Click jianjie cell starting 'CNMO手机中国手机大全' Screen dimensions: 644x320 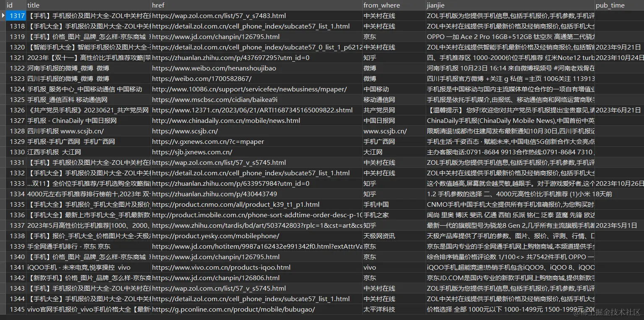510,205
